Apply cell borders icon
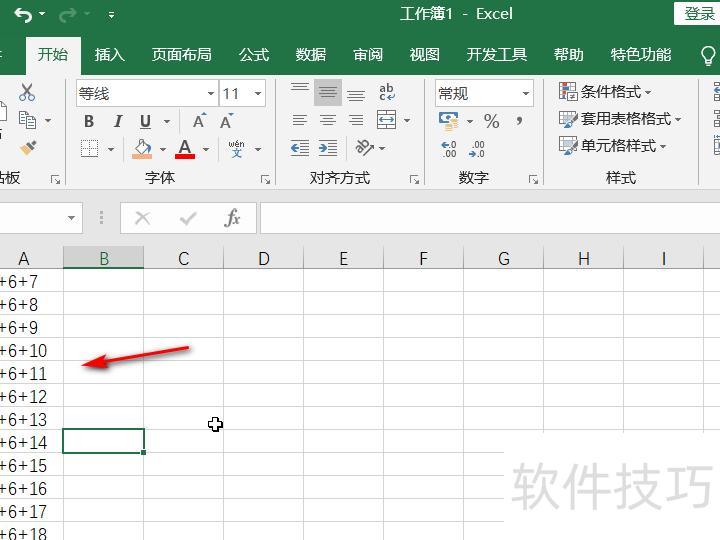 [90, 149]
